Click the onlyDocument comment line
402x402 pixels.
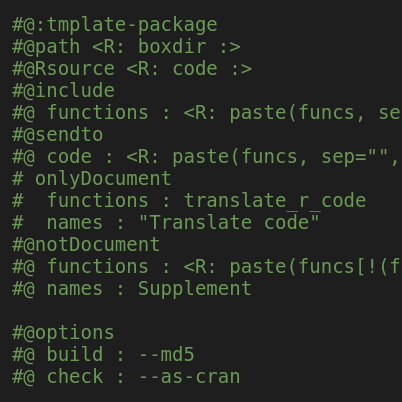[92, 179]
